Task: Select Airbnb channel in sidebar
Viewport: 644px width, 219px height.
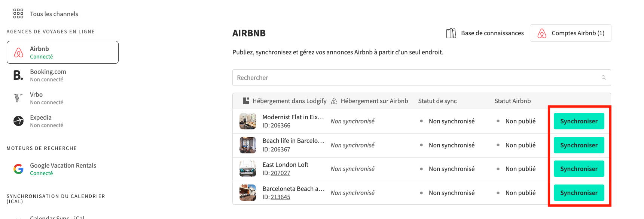Action: point(62,52)
